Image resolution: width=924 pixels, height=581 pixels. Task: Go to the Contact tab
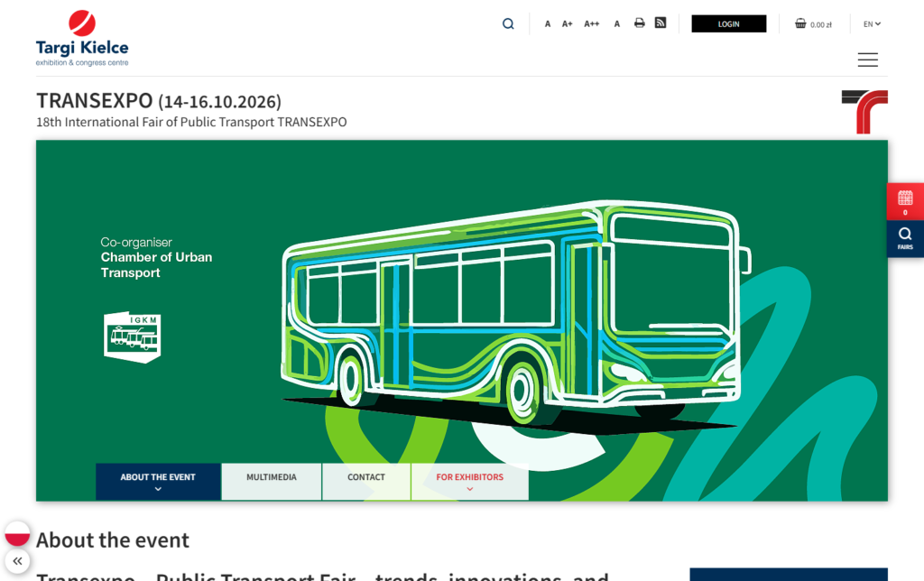click(366, 478)
